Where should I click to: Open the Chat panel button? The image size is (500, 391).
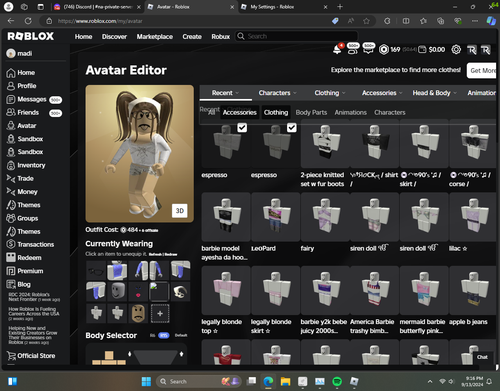point(482,357)
